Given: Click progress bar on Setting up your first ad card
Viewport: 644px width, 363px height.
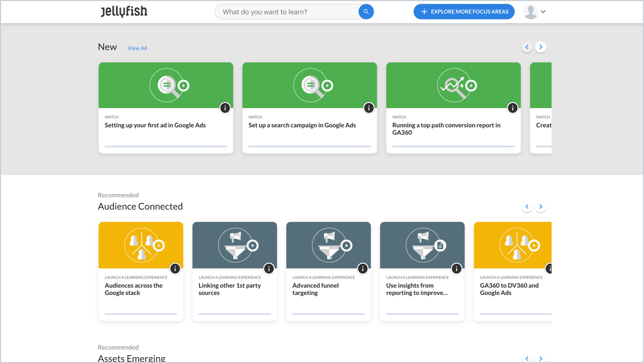Looking at the screenshot, I should (x=166, y=146).
